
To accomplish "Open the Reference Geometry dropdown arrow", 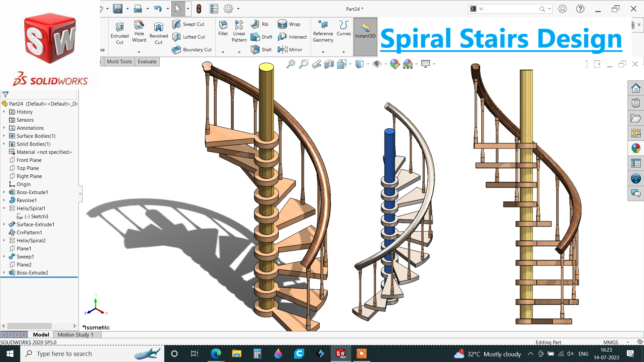I will tap(323, 52).
